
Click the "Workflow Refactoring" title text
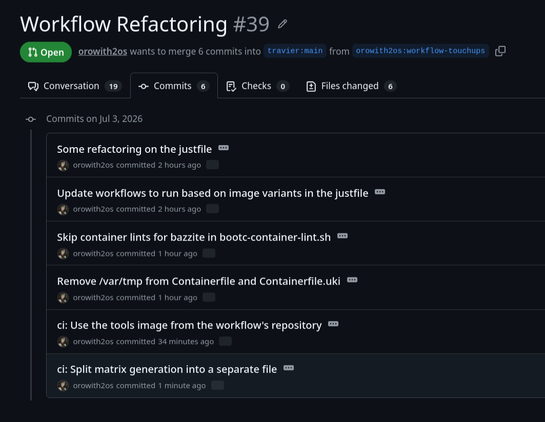pyautogui.click(x=124, y=24)
